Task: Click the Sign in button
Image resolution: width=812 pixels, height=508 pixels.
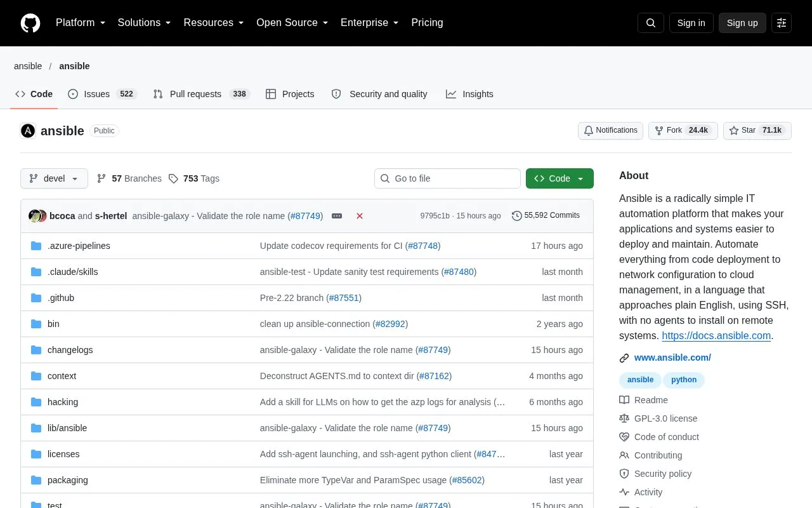Action: coord(691,23)
